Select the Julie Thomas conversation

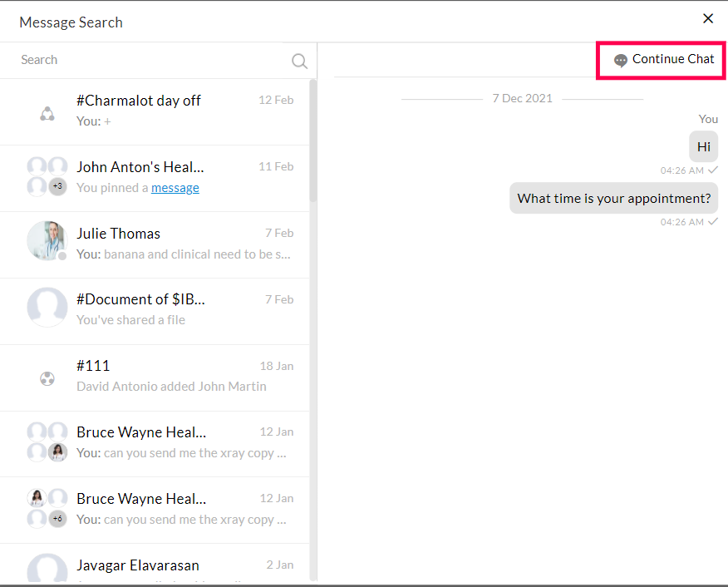[x=166, y=243]
